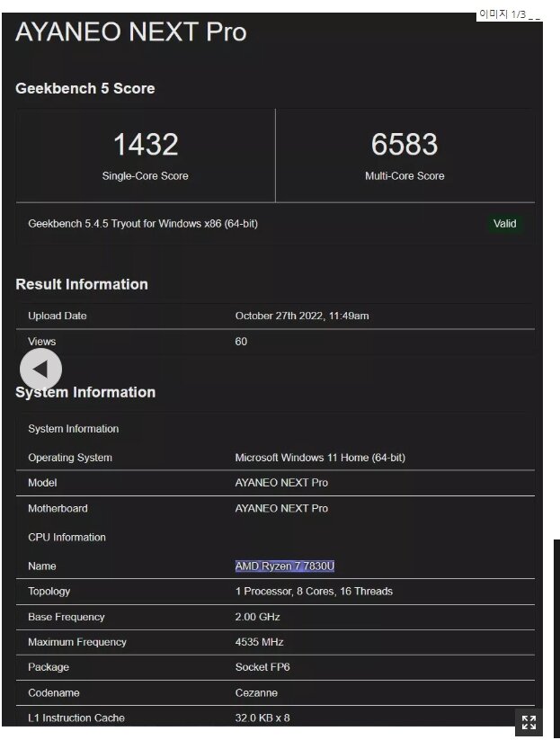Click the Model row label
Screen dimensions: 560x740
[x=42, y=483]
